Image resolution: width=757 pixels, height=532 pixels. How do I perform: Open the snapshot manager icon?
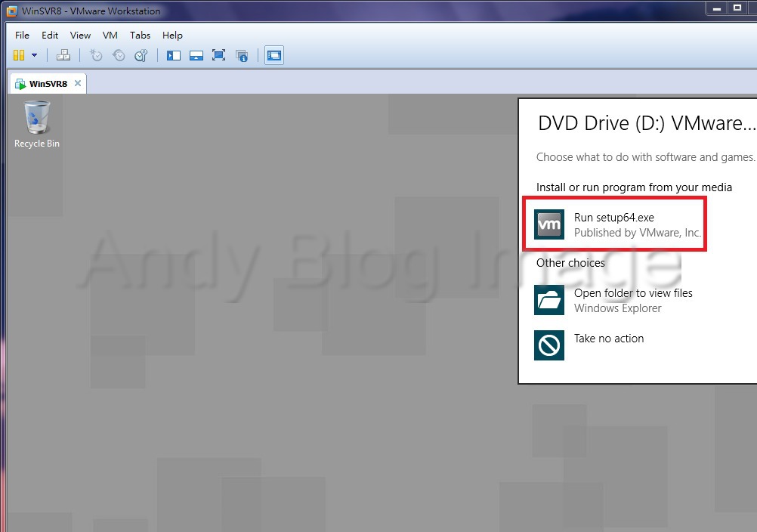point(141,55)
